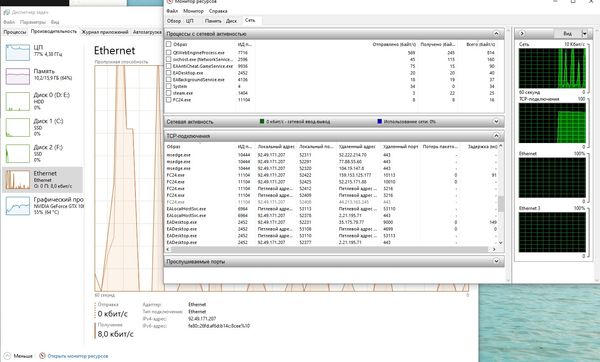
Task: Click EADesktop.exe row with remote port 9000
Action: pos(331,222)
